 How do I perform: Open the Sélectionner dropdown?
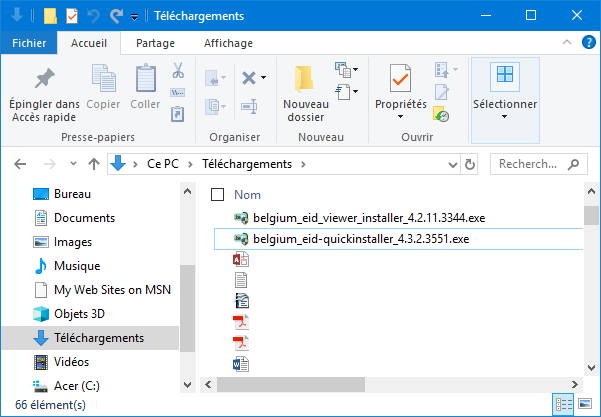coord(505,90)
